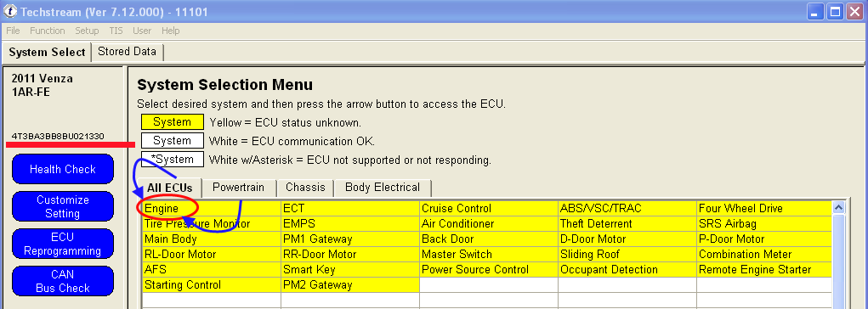The height and width of the screenshot is (309, 868).
Task: Click the scroll up arrow of ECU list
Action: point(838,208)
